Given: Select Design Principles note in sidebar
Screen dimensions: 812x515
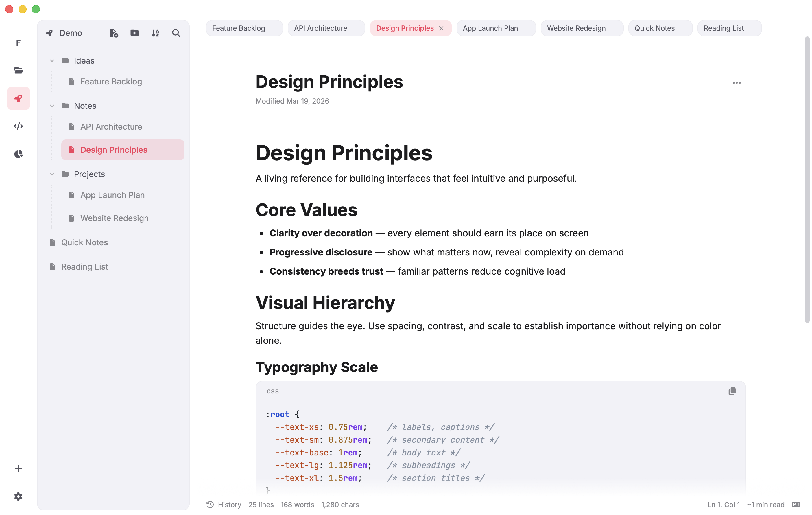Looking at the screenshot, I should click(x=123, y=150).
